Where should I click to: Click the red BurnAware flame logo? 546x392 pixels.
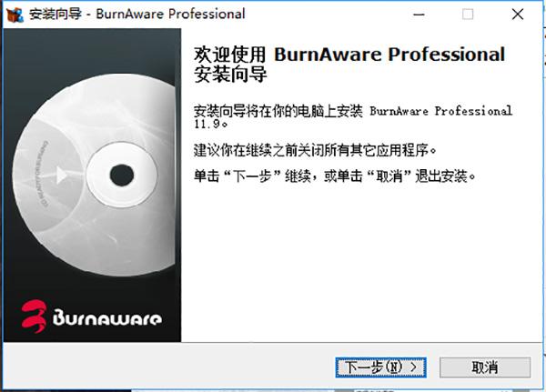(34, 317)
